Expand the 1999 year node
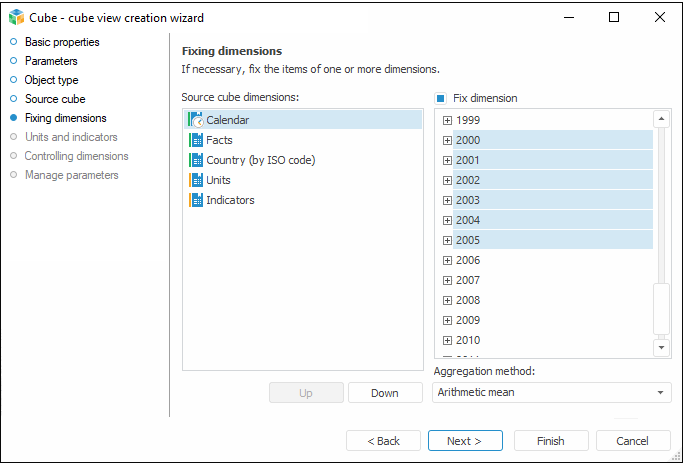This screenshot has height=465, width=683. click(447, 120)
